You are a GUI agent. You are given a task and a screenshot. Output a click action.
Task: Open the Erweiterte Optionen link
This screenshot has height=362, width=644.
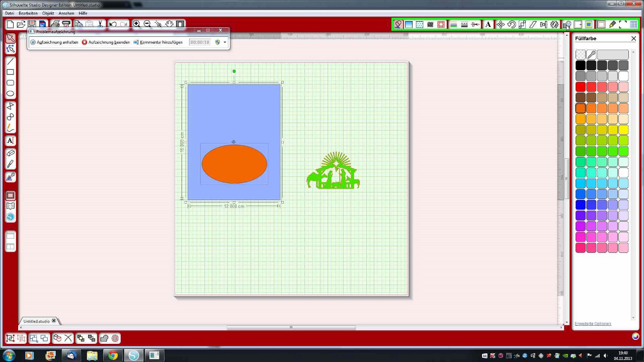pyautogui.click(x=593, y=323)
